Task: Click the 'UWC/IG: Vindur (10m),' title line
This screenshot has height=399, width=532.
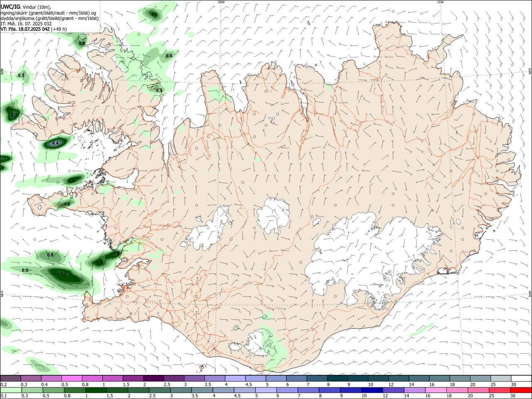Action: click(x=25, y=7)
